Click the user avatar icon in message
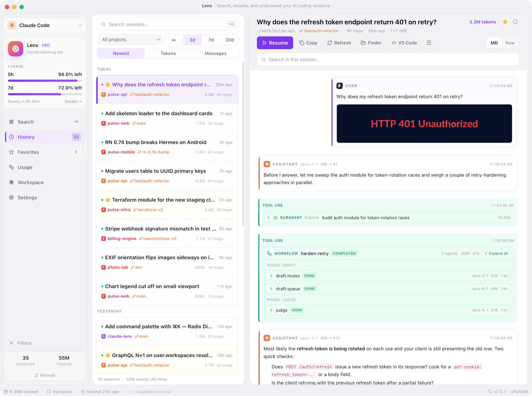This screenshot has width=532, height=396. [x=339, y=86]
